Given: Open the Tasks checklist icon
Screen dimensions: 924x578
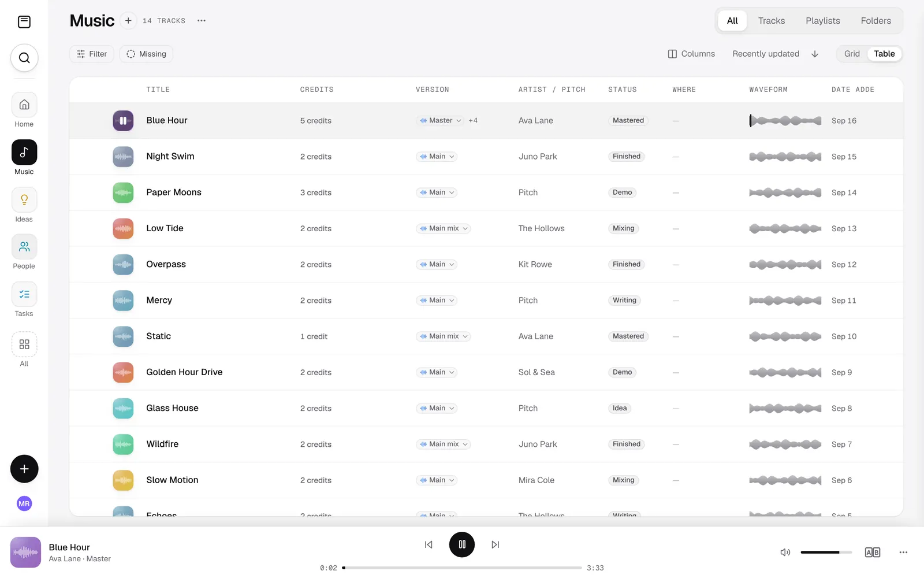Looking at the screenshot, I should click(x=24, y=294).
